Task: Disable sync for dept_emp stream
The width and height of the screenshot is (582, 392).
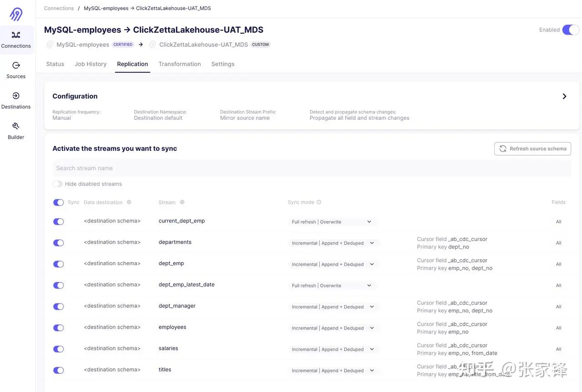Action: (59, 264)
